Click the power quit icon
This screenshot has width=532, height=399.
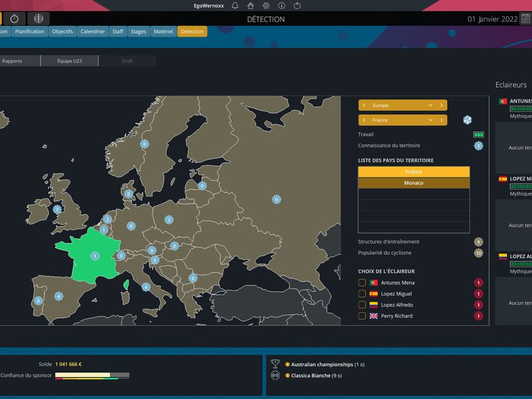[297, 5]
